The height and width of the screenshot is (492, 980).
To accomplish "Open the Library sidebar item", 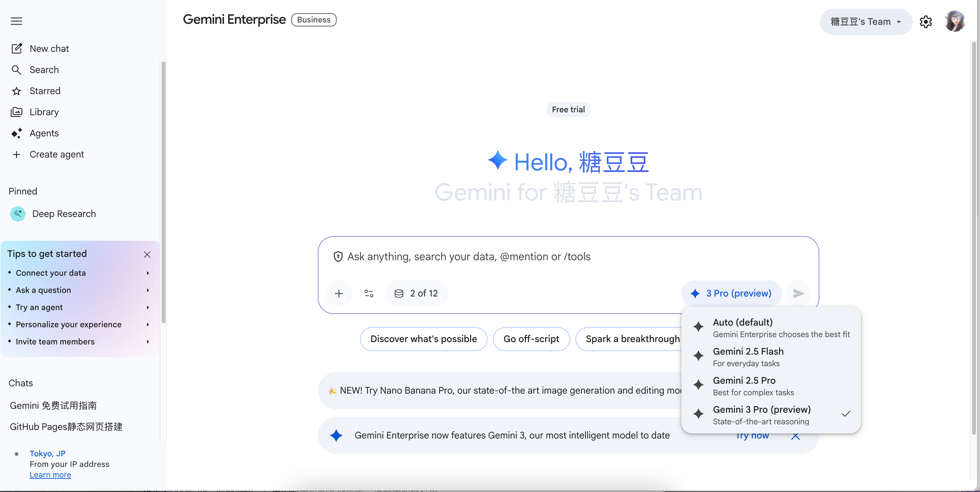I will [44, 112].
